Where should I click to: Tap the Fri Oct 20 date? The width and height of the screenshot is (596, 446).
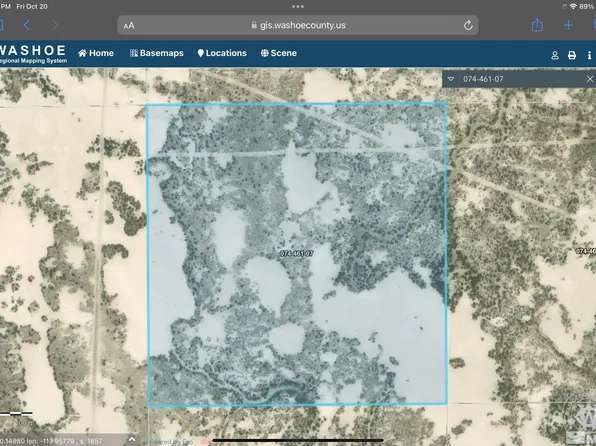(32, 6)
